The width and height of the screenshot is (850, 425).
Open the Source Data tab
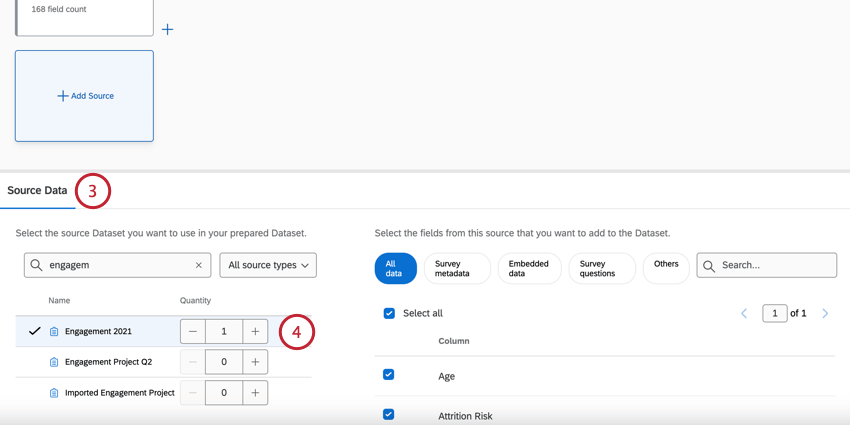pos(37,190)
